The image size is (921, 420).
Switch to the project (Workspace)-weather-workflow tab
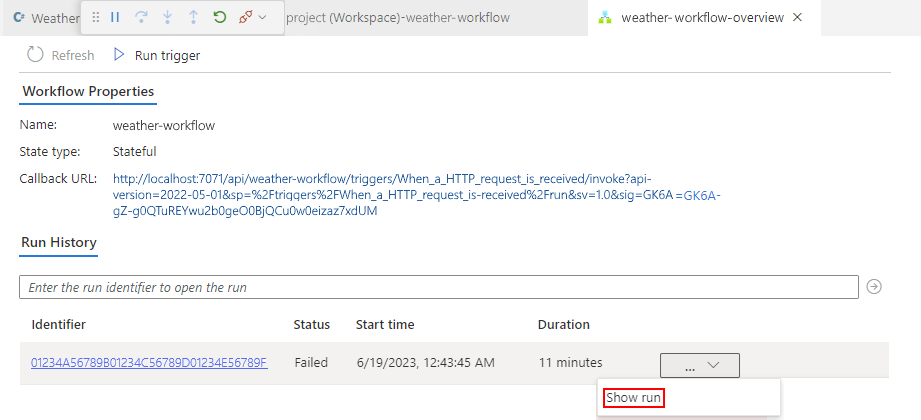(398, 18)
